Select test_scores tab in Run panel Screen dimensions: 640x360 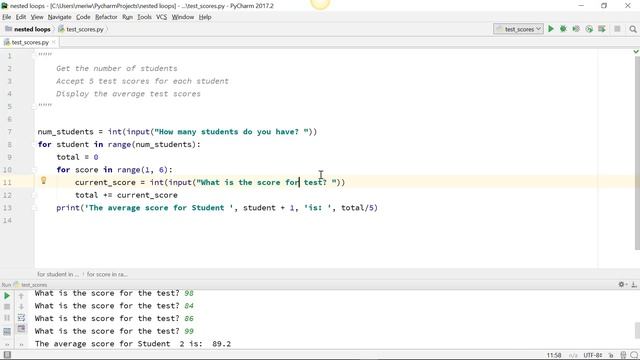[x=31, y=285]
